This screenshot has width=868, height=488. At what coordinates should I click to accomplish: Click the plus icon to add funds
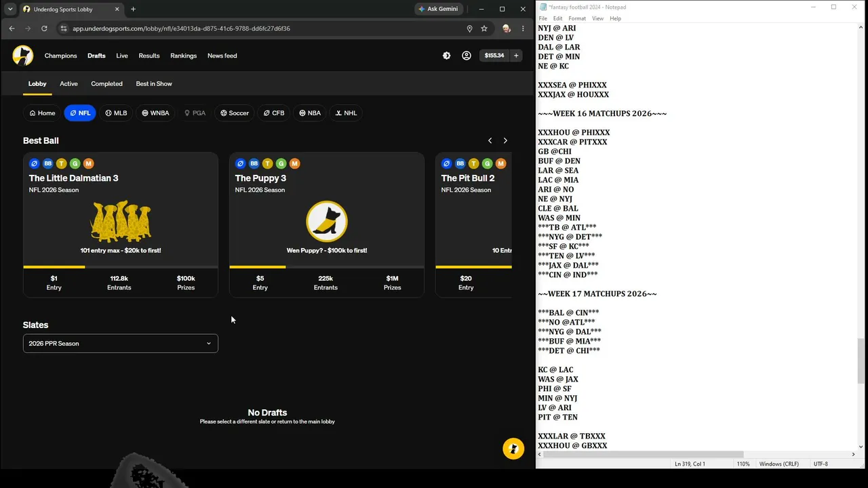pos(516,56)
